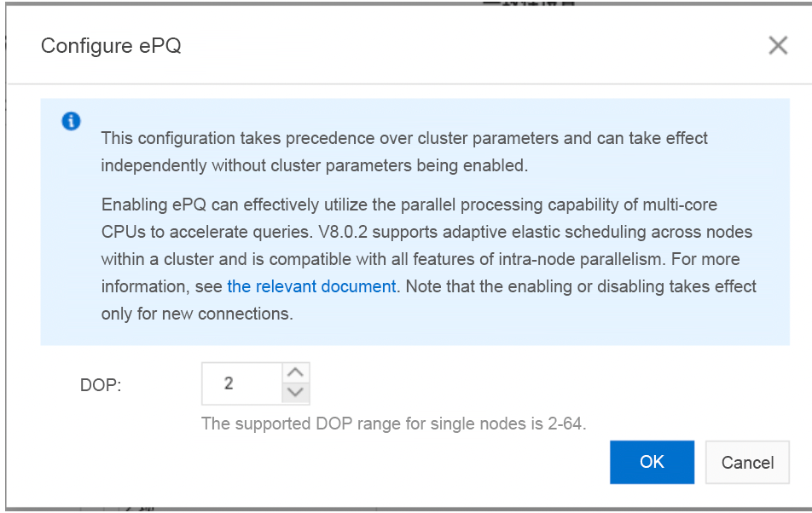Decrease DOP value with down arrow
This screenshot has height=513, width=812.
pyautogui.click(x=295, y=393)
